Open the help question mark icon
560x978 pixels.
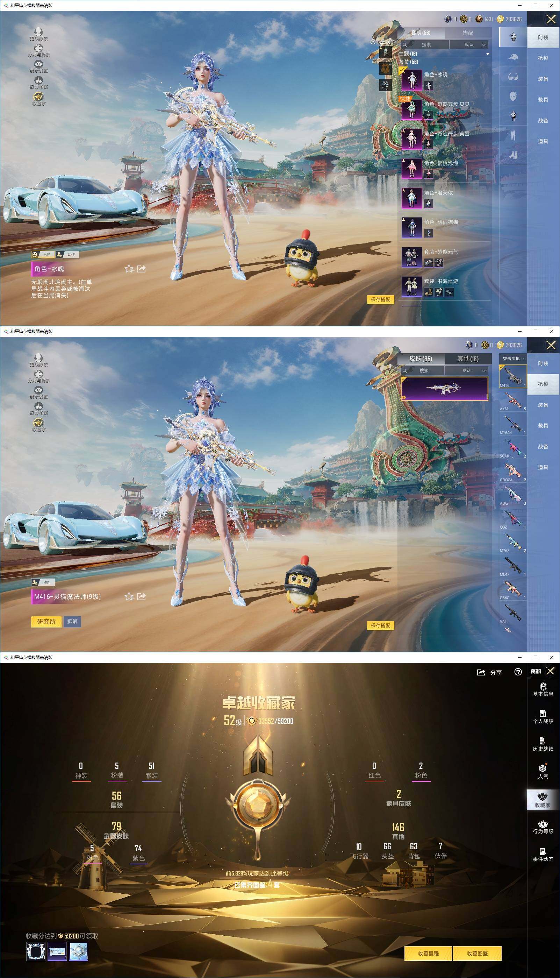click(x=518, y=672)
